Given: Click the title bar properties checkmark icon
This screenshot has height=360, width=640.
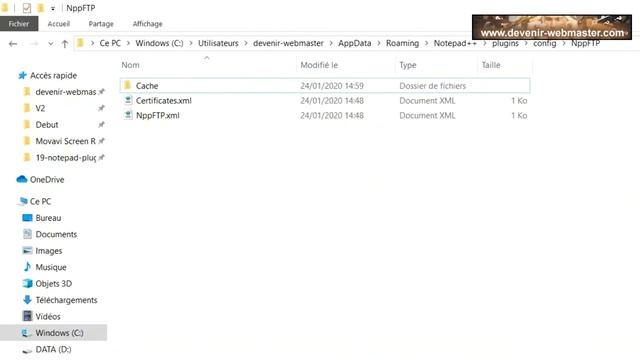Looking at the screenshot, I should [x=27, y=8].
